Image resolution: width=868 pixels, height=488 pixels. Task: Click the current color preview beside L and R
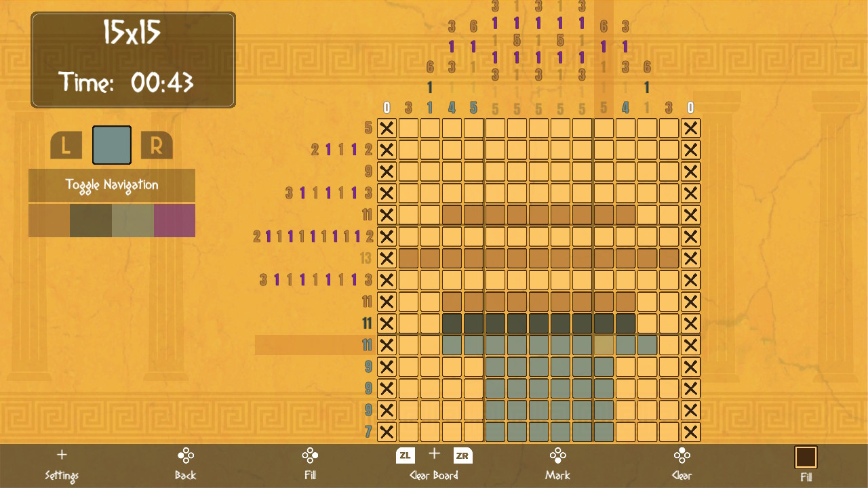[x=111, y=144]
